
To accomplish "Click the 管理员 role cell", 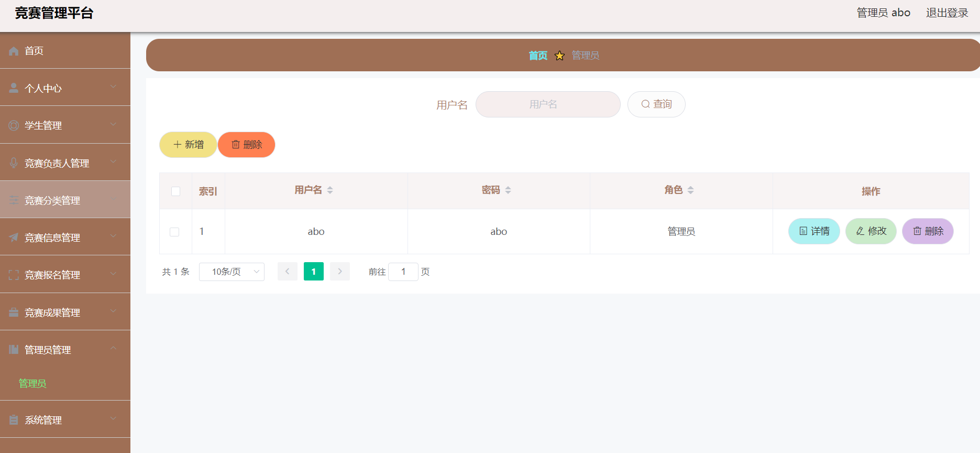I will coord(681,232).
